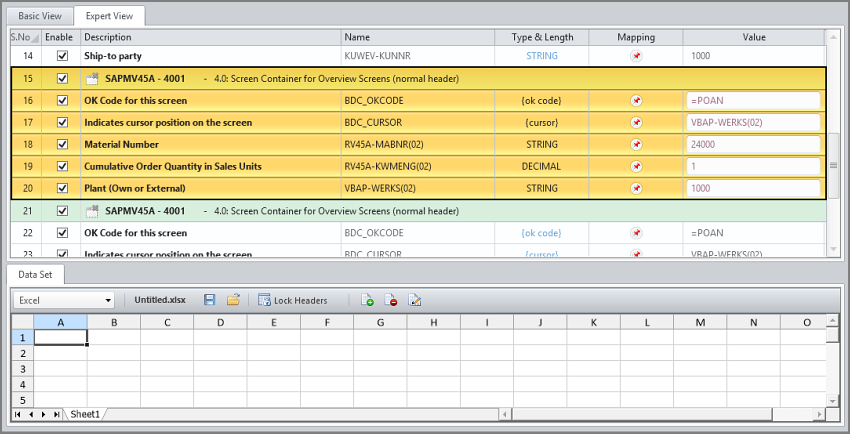
Task: Toggle Enable checkbox for Cumulative Order Quantity row
Action: [x=62, y=166]
